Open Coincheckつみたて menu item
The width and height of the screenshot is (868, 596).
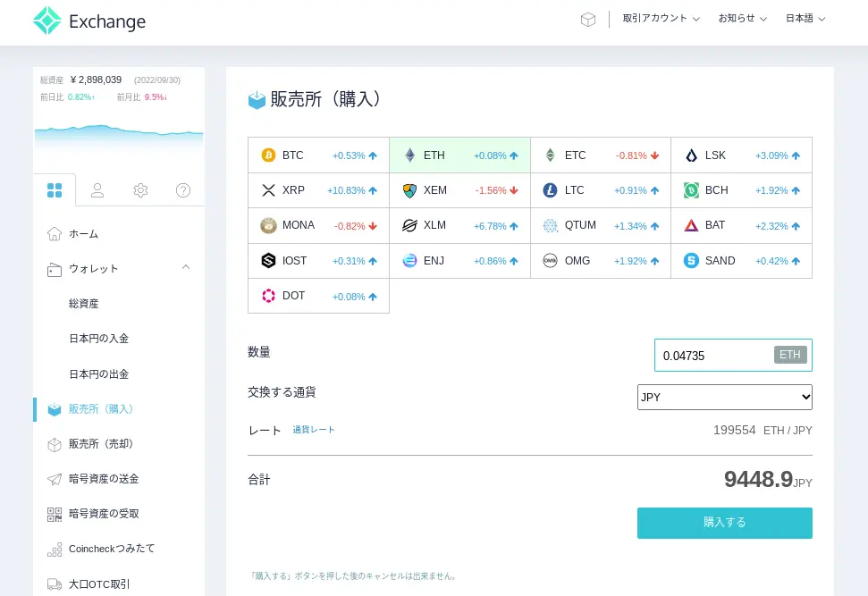tap(112, 549)
